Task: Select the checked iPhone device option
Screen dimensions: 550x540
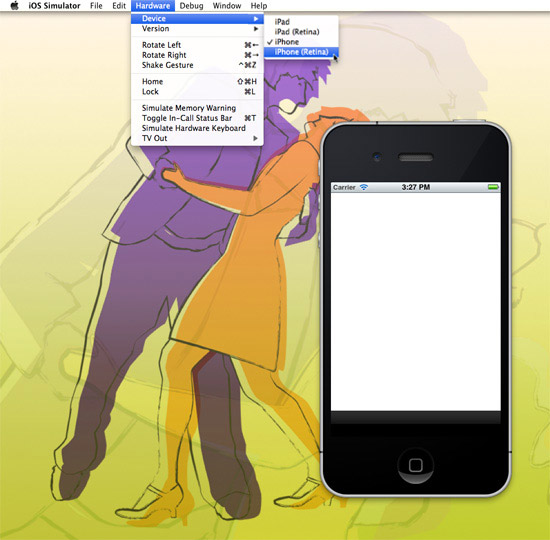Action: point(301,42)
